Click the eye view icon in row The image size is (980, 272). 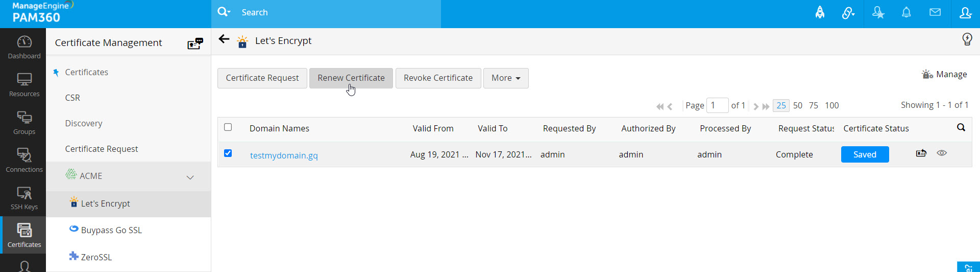pos(942,153)
